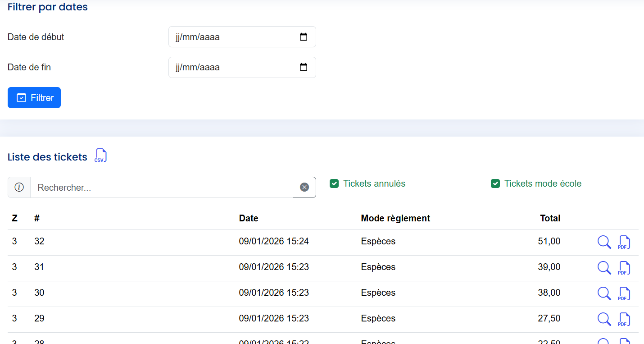Click the Filtrer button
This screenshot has height=344, width=644.
pos(34,98)
